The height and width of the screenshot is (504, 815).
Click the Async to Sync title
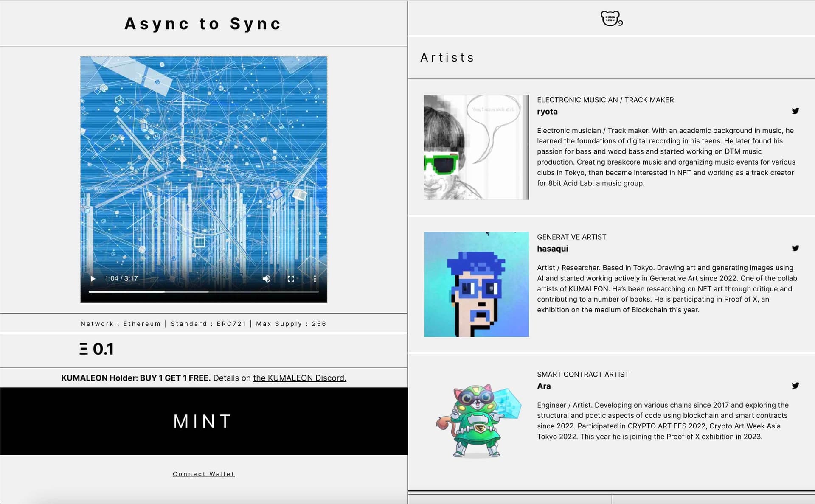click(202, 24)
